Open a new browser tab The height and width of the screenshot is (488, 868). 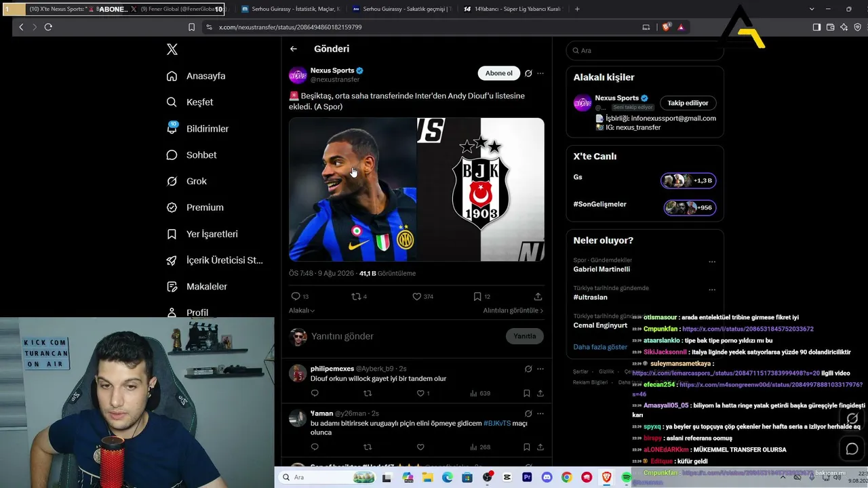(577, 9)
